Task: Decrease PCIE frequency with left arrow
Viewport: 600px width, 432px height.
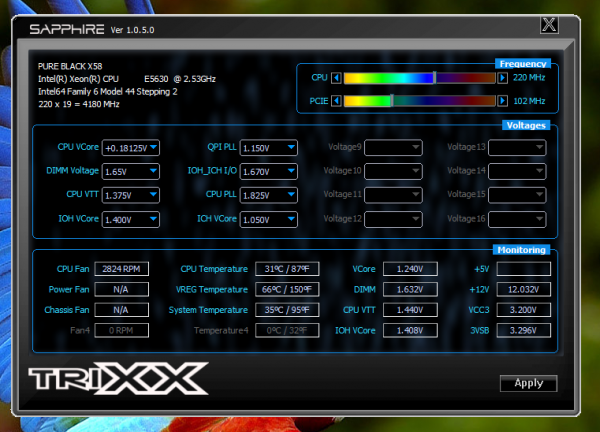Action: 336,101
